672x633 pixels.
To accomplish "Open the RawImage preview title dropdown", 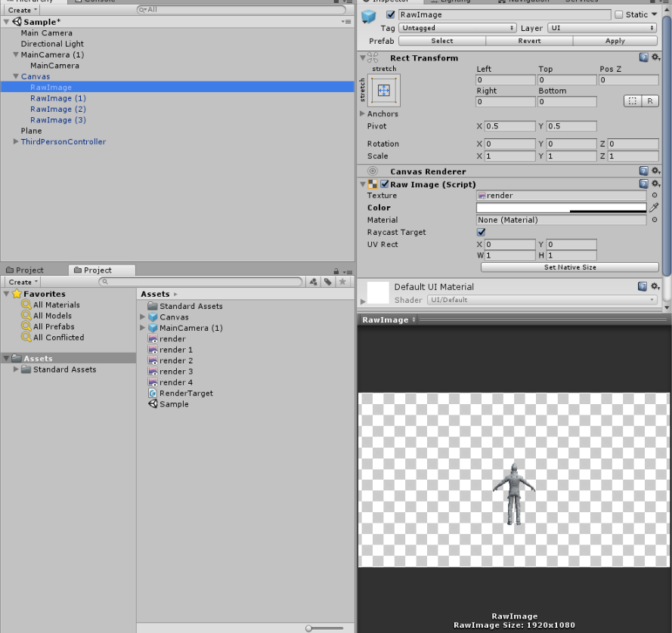I will (x=389, y=320).
